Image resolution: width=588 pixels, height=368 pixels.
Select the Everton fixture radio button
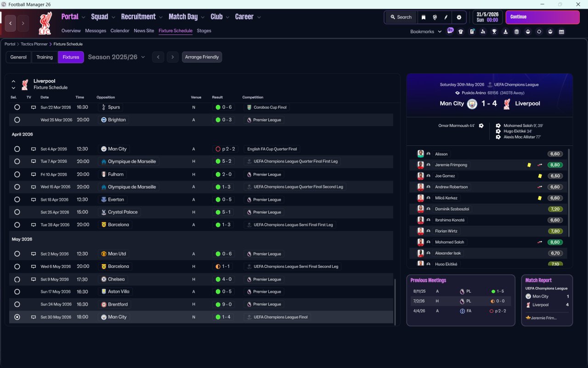click(x=17, y=200)
